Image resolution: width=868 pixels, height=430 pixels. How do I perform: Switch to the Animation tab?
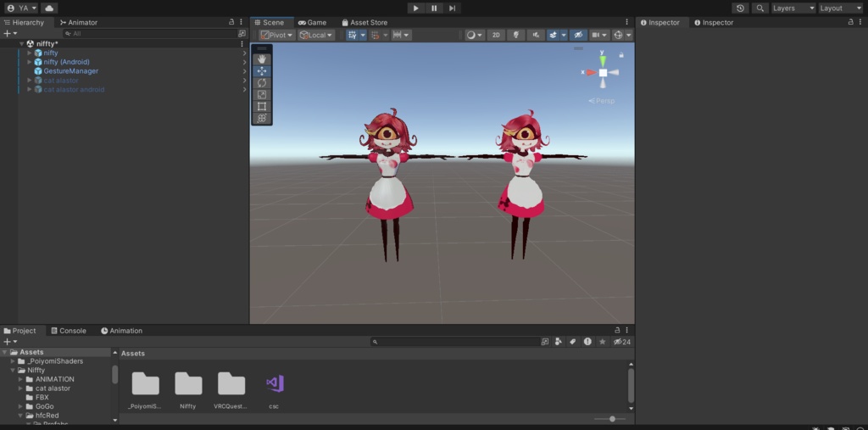(x=122, y=331)
